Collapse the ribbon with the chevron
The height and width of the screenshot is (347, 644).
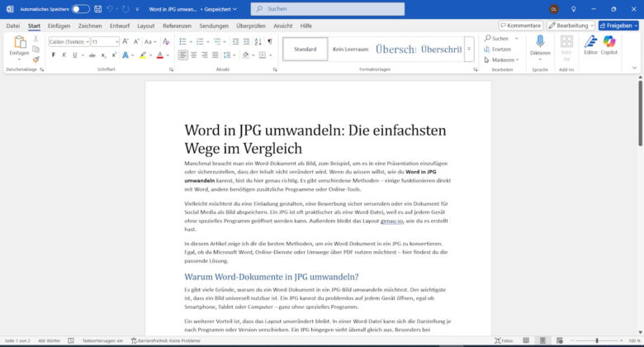pyautogui.click(x=634, y=68)
